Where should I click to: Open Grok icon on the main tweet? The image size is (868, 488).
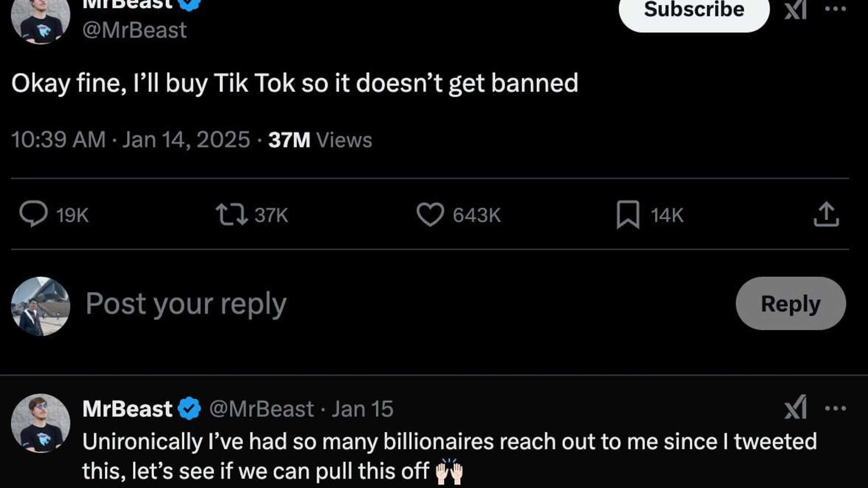(x=795, y=9)
